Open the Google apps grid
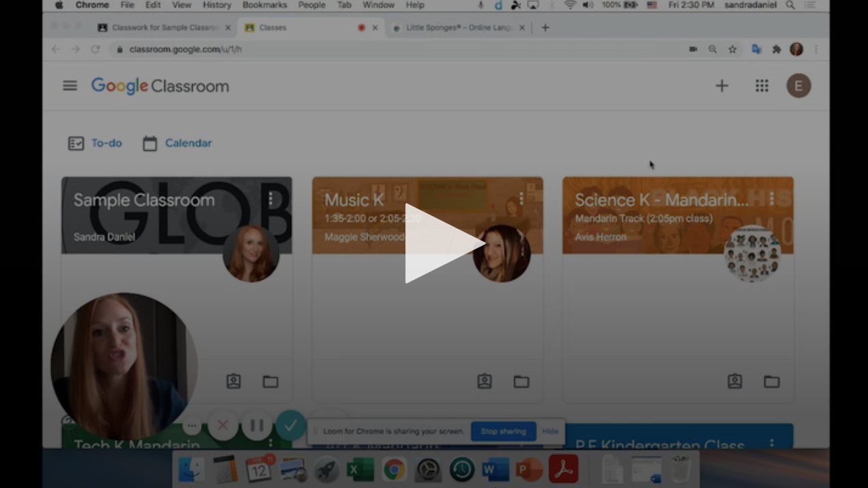 click(761, 85)
